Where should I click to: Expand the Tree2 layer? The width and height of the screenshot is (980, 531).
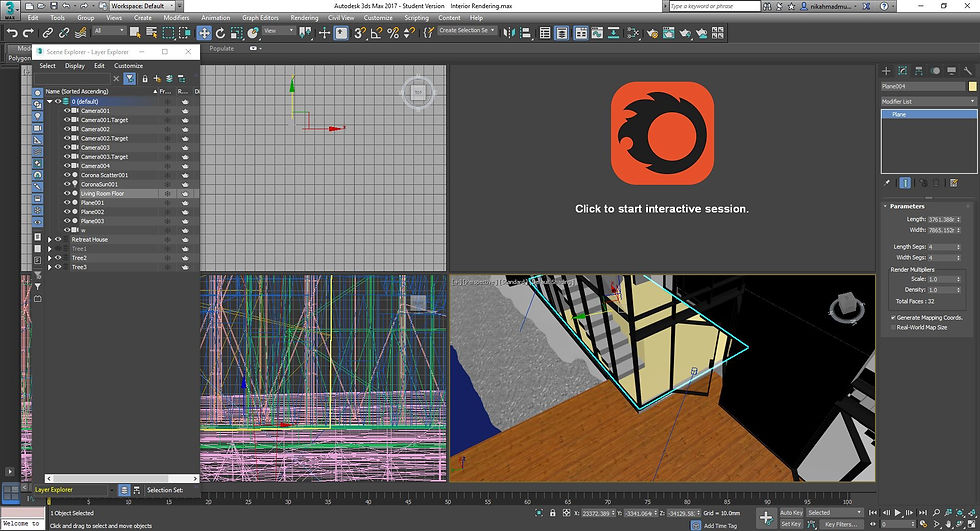click(x=50, y=258)
